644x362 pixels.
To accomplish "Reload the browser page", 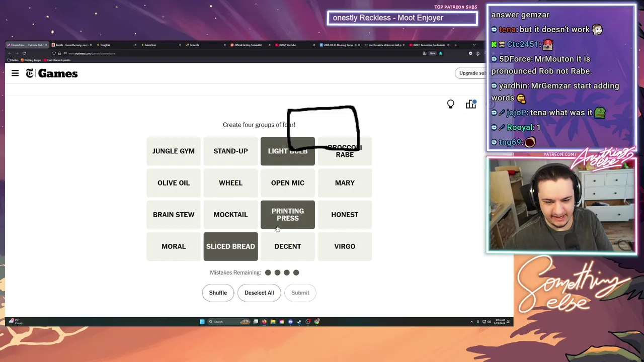I will [24, 53].
